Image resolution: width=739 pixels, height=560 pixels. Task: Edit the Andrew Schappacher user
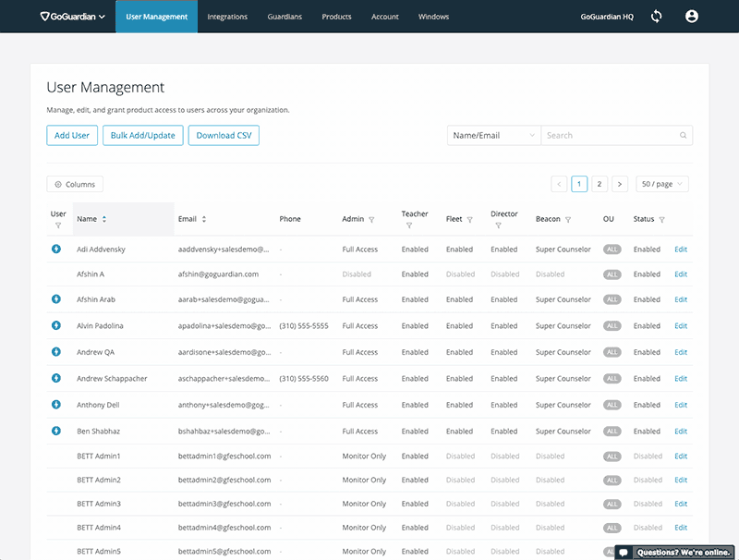(681, 379)
